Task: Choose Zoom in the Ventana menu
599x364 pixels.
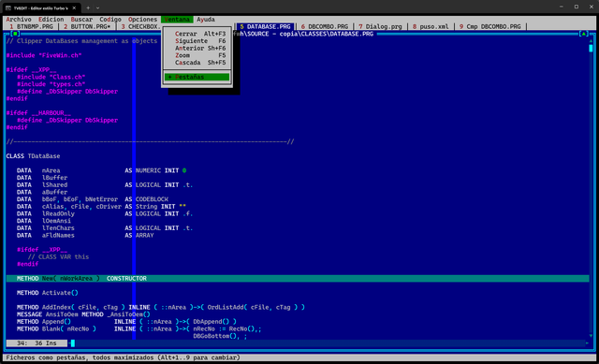Action: (197, 55)
